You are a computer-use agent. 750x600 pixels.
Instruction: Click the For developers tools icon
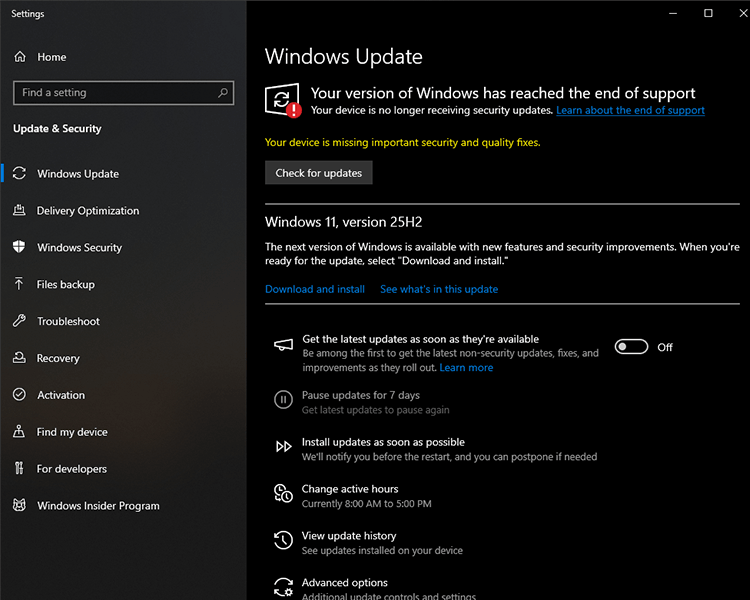click(x=19, y=468)
